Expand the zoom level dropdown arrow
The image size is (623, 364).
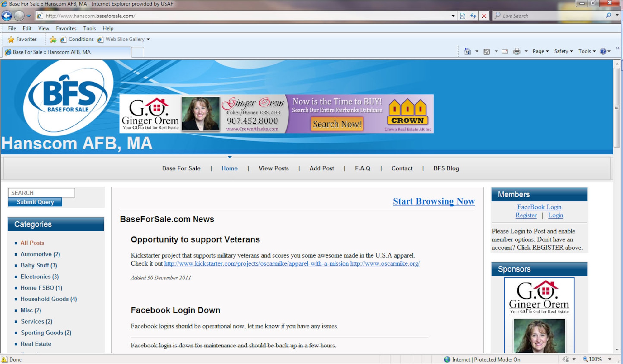(x=610, y=359)
